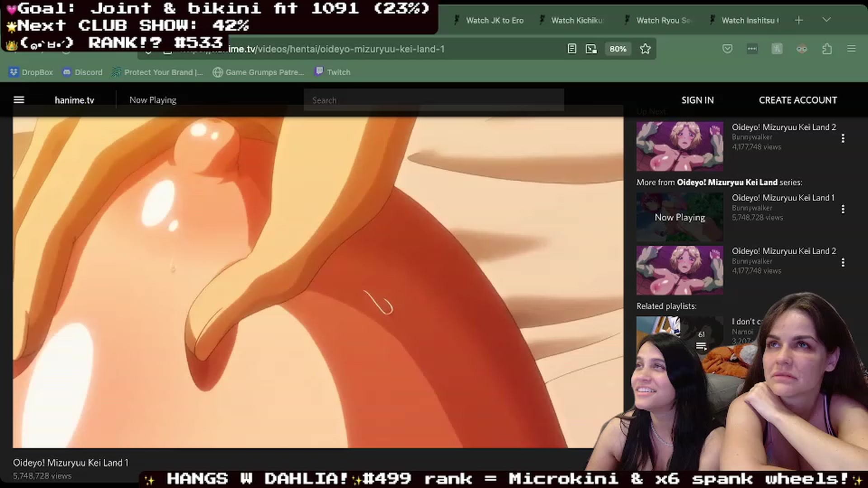Open options for the Up Next Kei Land 2 entry
The width and height of the screenshot is (868, 488).
[843, 138]
